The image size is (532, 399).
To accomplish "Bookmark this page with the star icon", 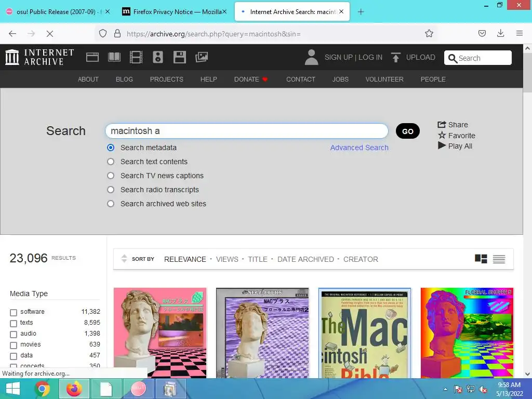I will [429, 34].
